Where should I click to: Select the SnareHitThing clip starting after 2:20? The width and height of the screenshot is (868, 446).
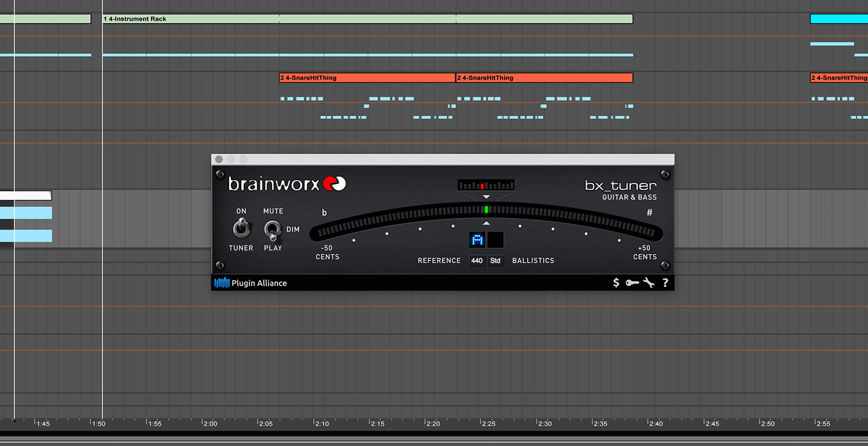(545, 78)
